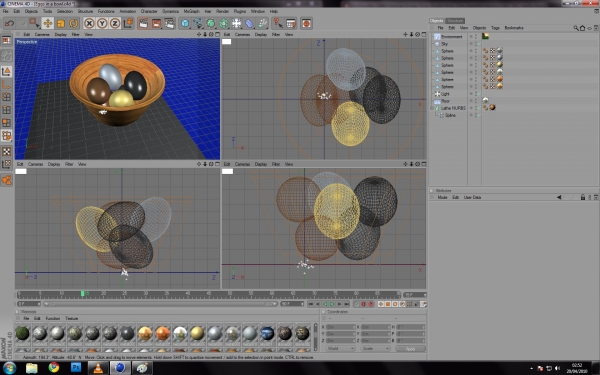Open the Plugins menu
Viewport: 600px width, 375px height.
click(240, 11)
